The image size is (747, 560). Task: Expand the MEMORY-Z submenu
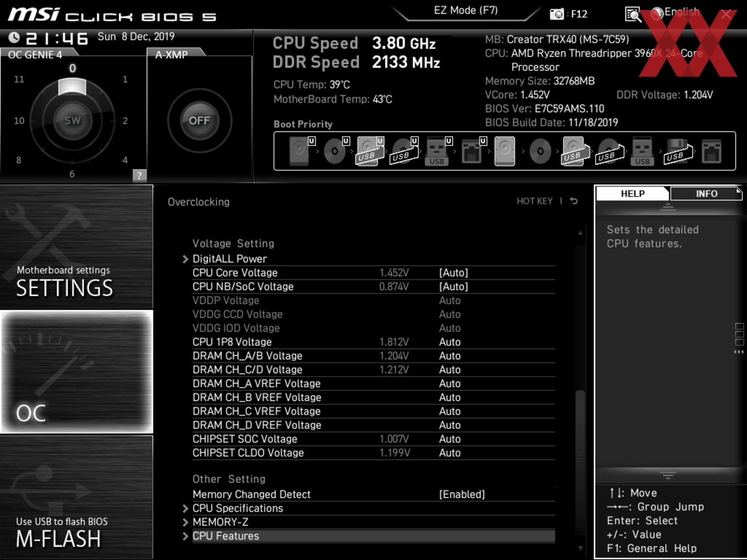coord(220,522)
